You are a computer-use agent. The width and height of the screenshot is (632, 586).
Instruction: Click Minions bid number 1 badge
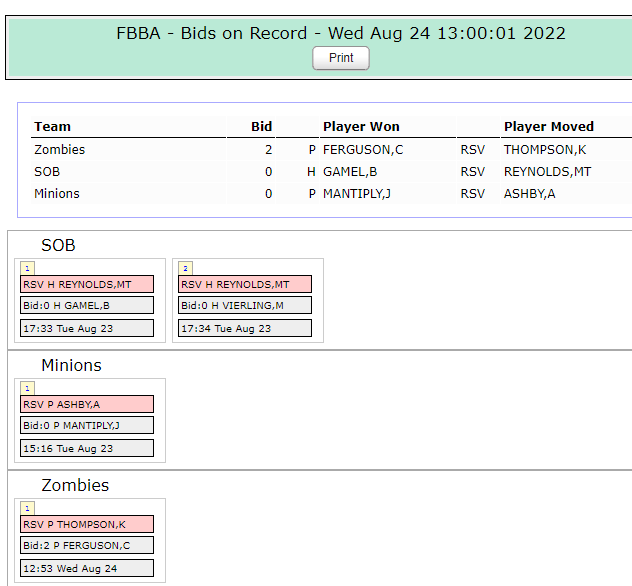point(27,388)
